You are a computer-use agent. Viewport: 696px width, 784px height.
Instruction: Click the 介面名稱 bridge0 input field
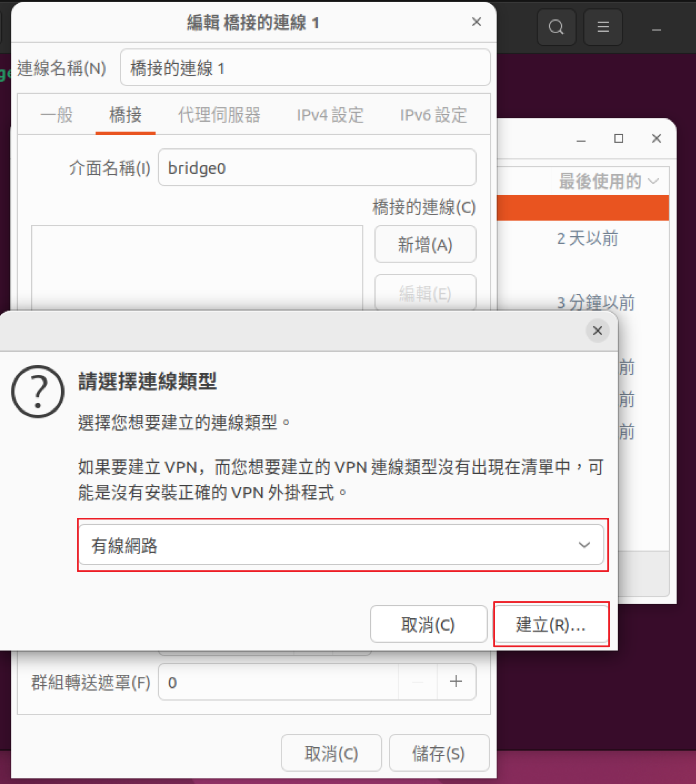click(317, 167)
